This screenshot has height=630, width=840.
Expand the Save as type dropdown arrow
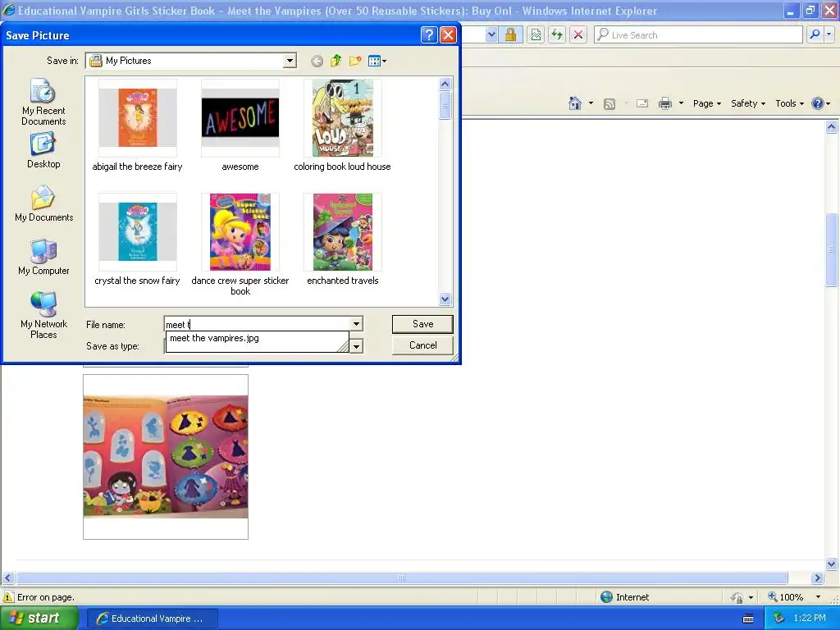pos(356,346)
